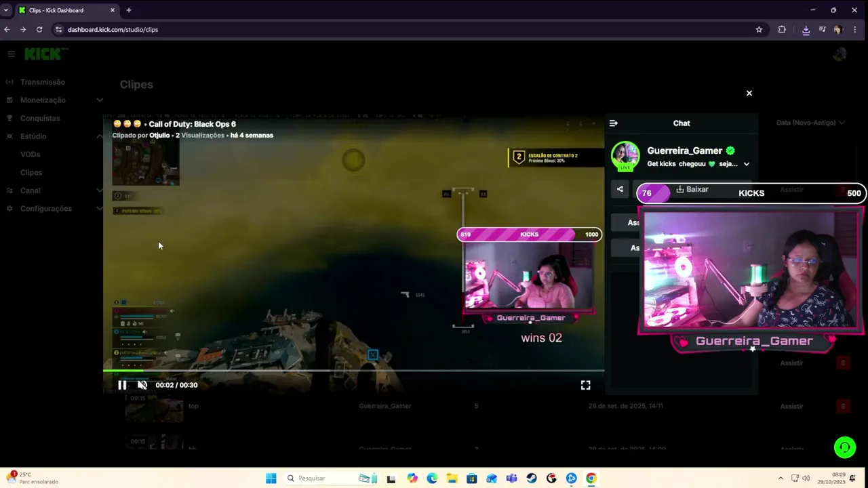
Task: Reload the page
Action: 39,30
